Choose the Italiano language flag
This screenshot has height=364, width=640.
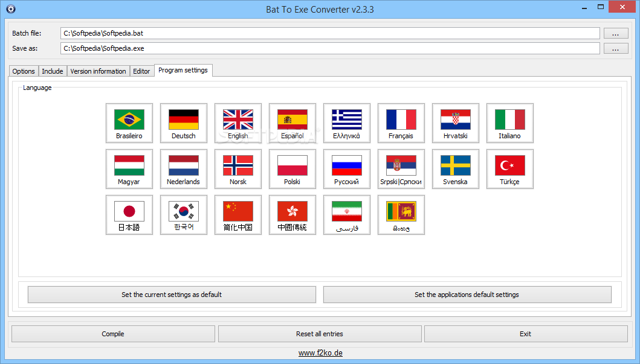tap(510, 123)
